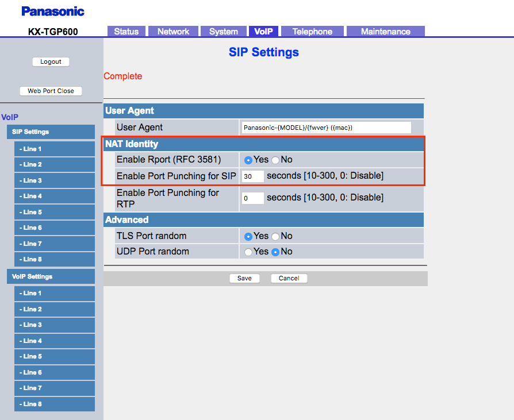Image resolution: width=514 pixels, height=420 pixels.
Task: Select the VoIP tab
Action: pos(263,32)
